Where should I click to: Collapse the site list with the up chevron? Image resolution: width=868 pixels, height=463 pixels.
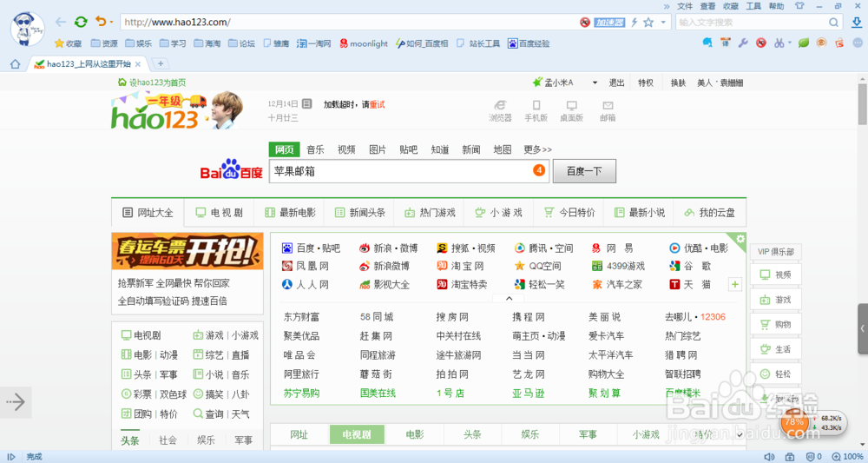(x=509, y=299)
